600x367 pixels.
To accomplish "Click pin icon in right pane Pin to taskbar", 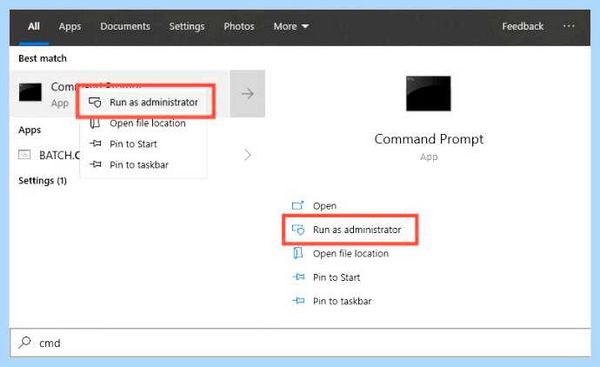I will [x=298, y=301].
